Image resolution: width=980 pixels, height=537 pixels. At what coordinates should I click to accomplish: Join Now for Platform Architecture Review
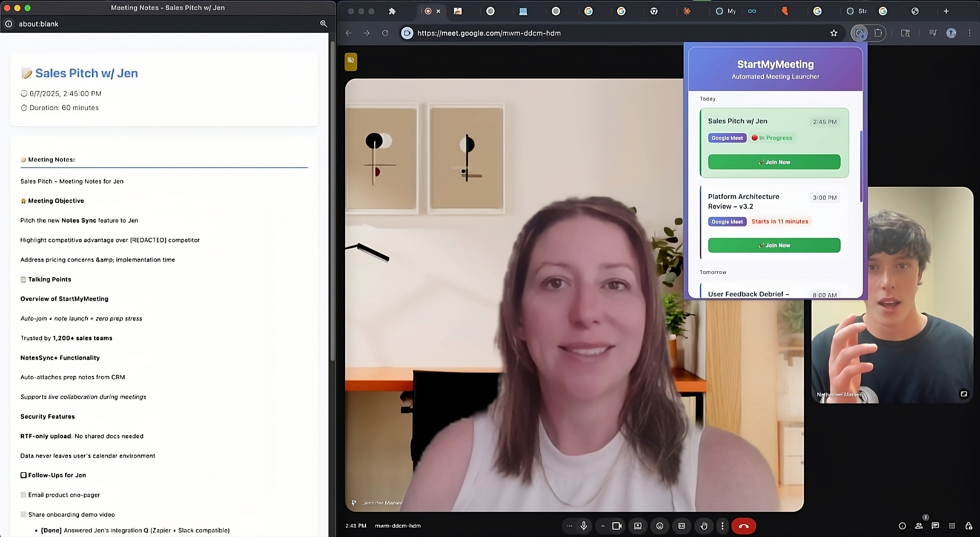tap(774, 245)
